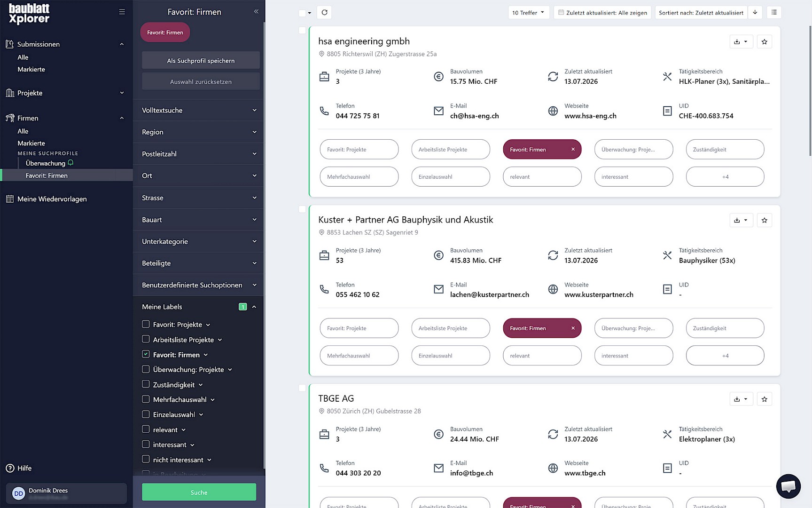Open the Sortiert nach: Zuletzt aktualisiert dropdown
The height and width of the screenshot is (508, 812).
(701, 13)
